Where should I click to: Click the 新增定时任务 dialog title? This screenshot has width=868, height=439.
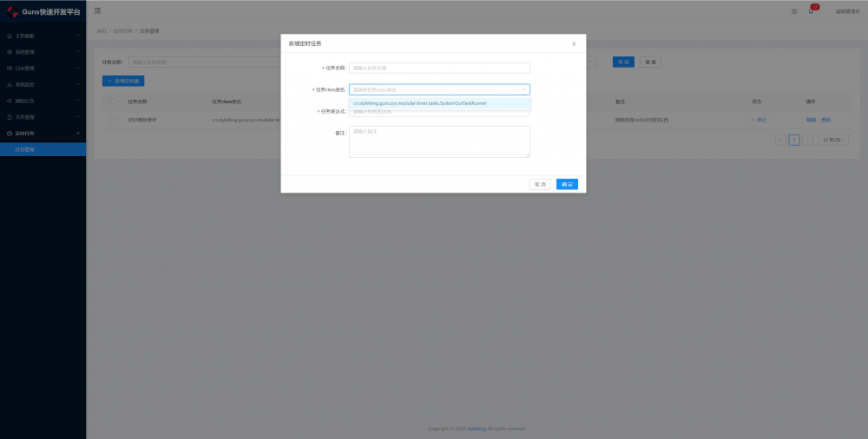pyautogui.click(x=305, y=43)
